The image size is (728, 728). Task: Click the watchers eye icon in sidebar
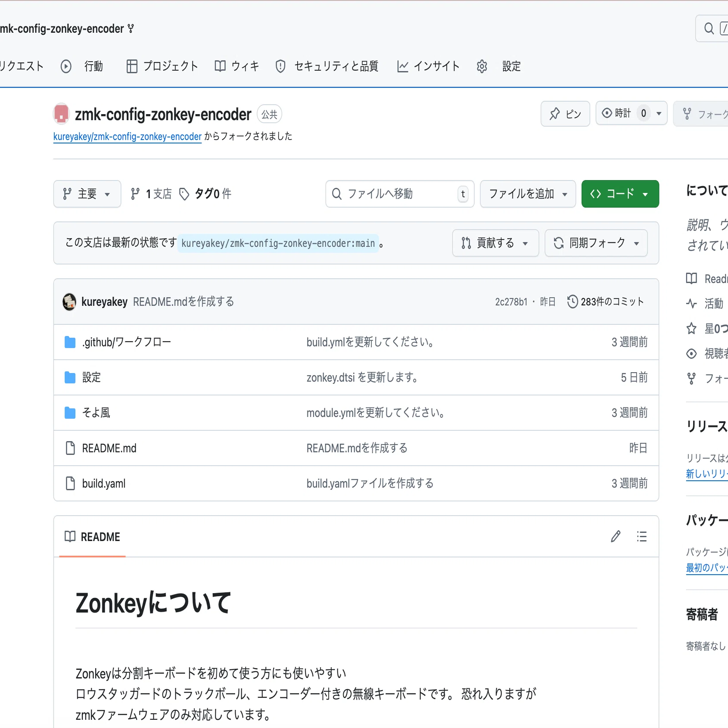[691, 354]
